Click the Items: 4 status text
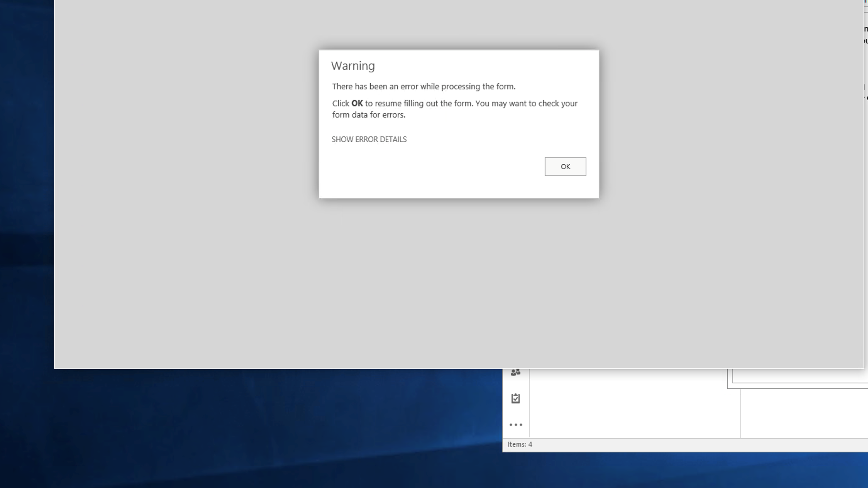 point(520,445)
